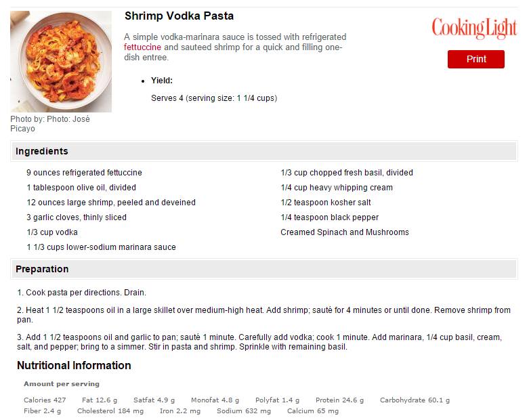Click the Calories 427 nutrition value
Screen dimensions: 529x420
[45, 400]
